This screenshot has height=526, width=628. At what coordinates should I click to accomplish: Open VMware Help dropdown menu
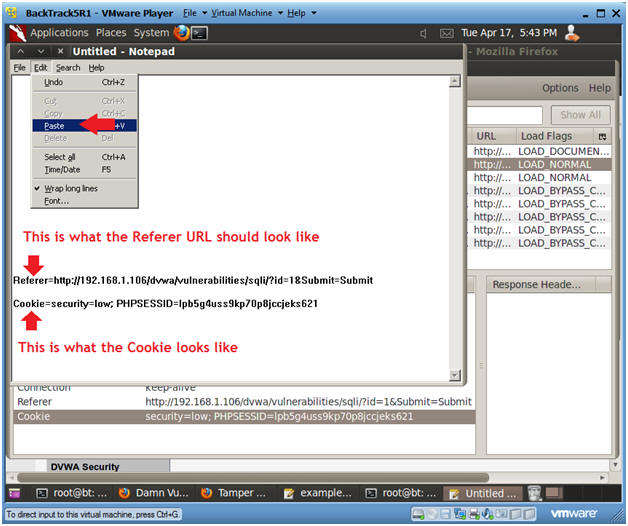click(x=301, y=13)
